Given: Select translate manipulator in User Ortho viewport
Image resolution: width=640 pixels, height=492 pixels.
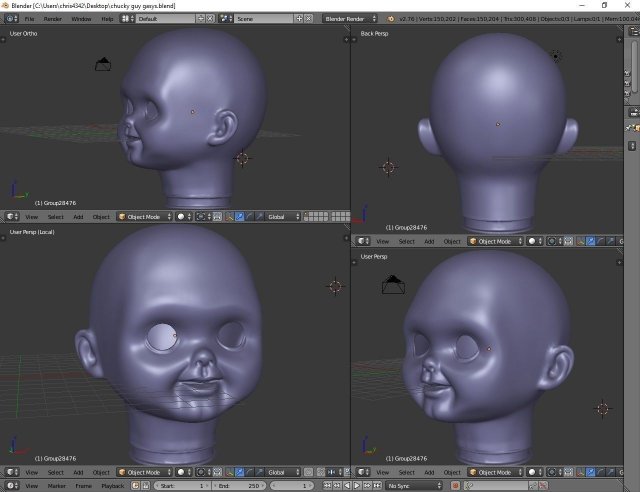Looking at the screenshot, I should [240, 217].
